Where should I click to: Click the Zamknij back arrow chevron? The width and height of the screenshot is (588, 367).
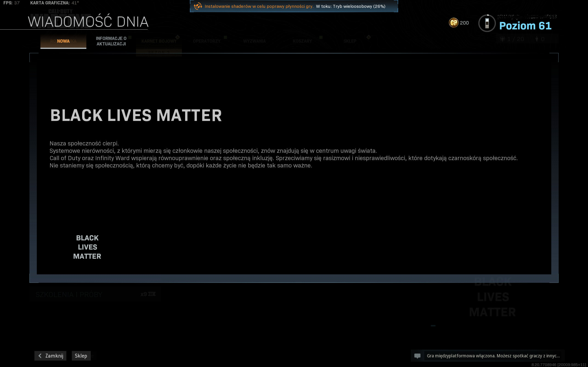click(x=40, y=356)
